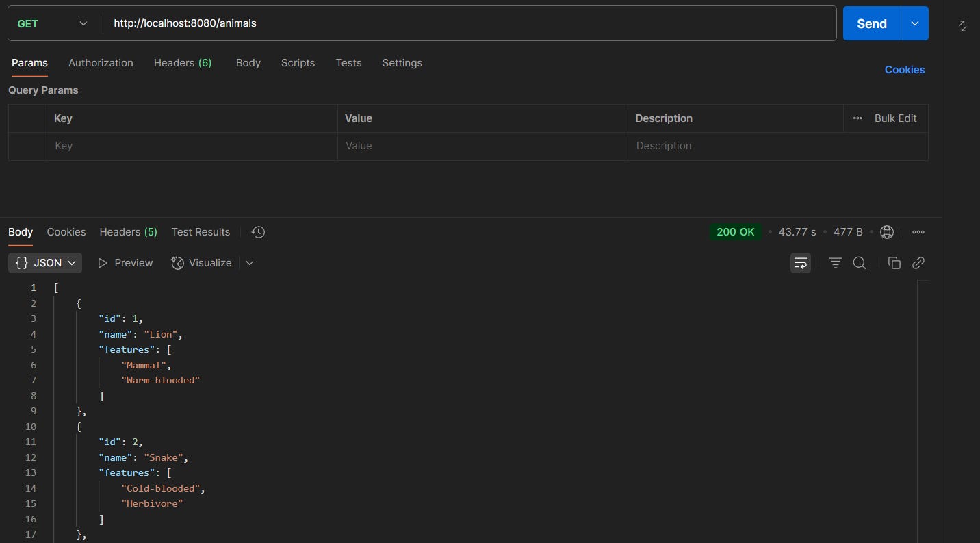Click the query param Key input field
Screen dimensions: 980x543
pyautogui.click(x=192, y=146)
